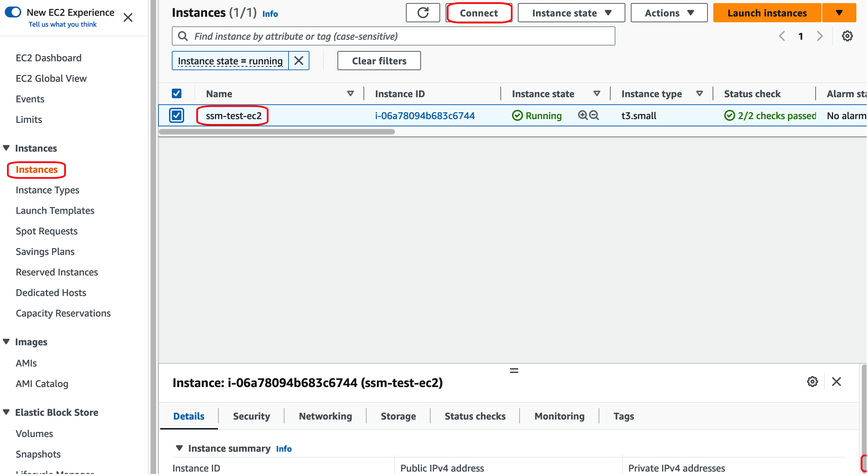Screen dimensions: 868x476
Task: Open the Instance state dropdown
Action: tap(571, 13)
